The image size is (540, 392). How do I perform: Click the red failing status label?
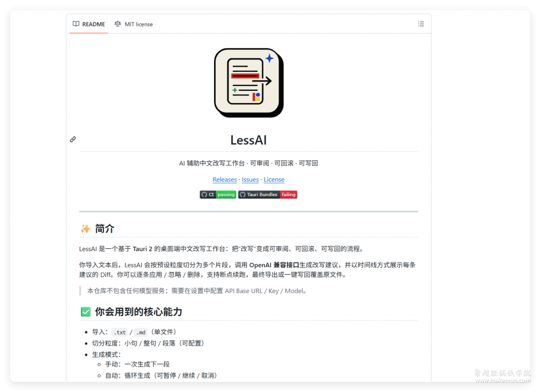coord(288,195)
